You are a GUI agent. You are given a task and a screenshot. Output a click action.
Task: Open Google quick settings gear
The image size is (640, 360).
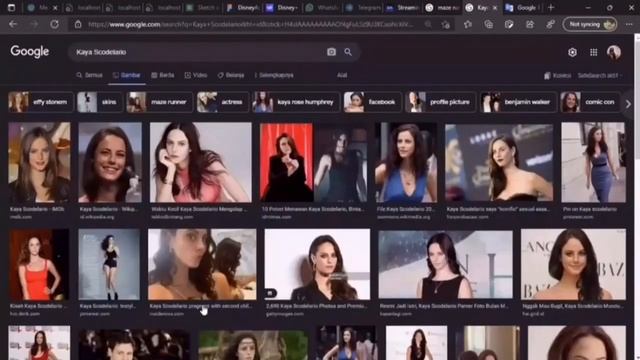572,52
